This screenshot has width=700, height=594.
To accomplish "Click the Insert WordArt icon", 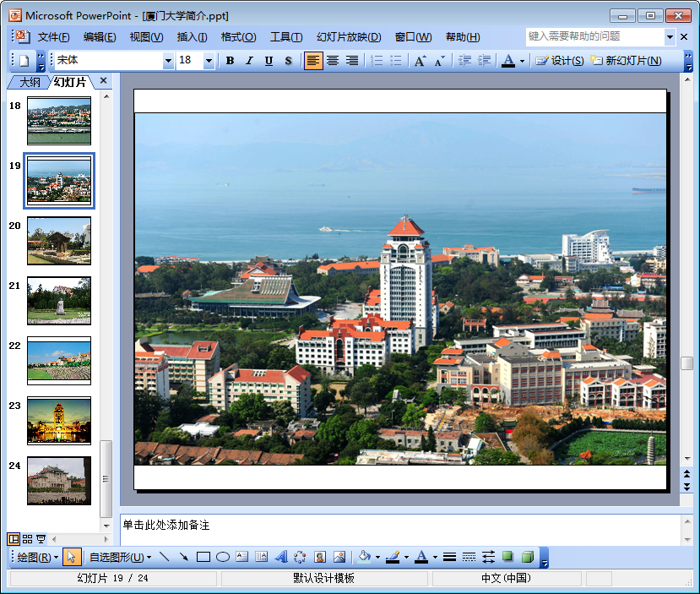I will (x=281, y=557).
